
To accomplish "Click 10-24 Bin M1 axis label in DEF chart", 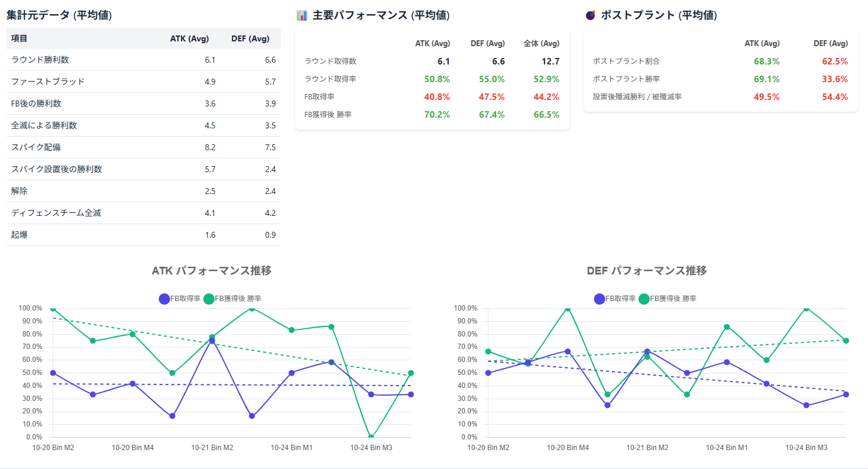I will pyautogui.click(x=727, y=448).
